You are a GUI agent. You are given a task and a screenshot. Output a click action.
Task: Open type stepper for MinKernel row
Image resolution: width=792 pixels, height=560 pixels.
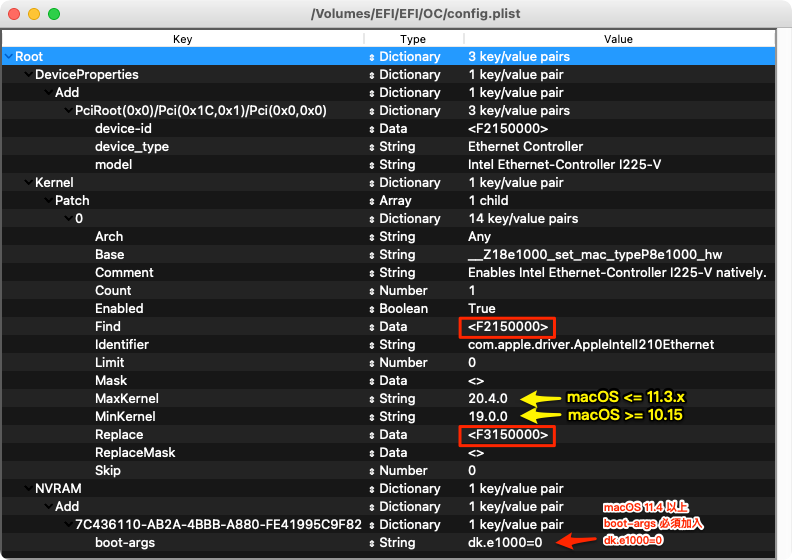coord(372,417)
